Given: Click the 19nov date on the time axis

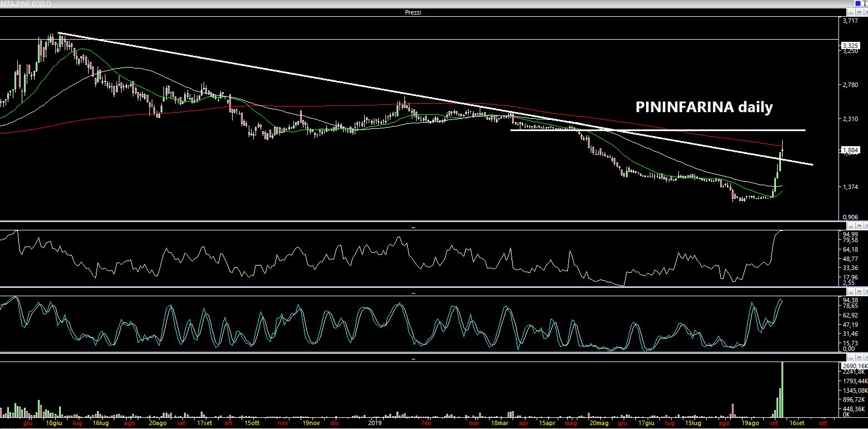Looking at the screenshot, I should 311,423.
